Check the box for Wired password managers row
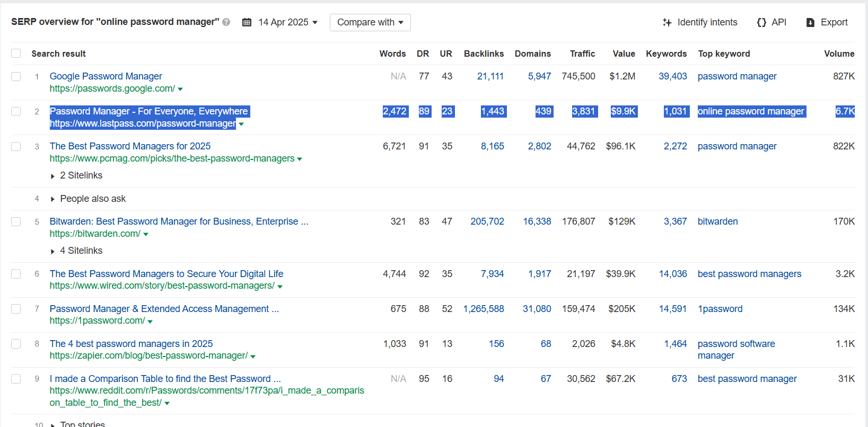 (x=16, y=274)
